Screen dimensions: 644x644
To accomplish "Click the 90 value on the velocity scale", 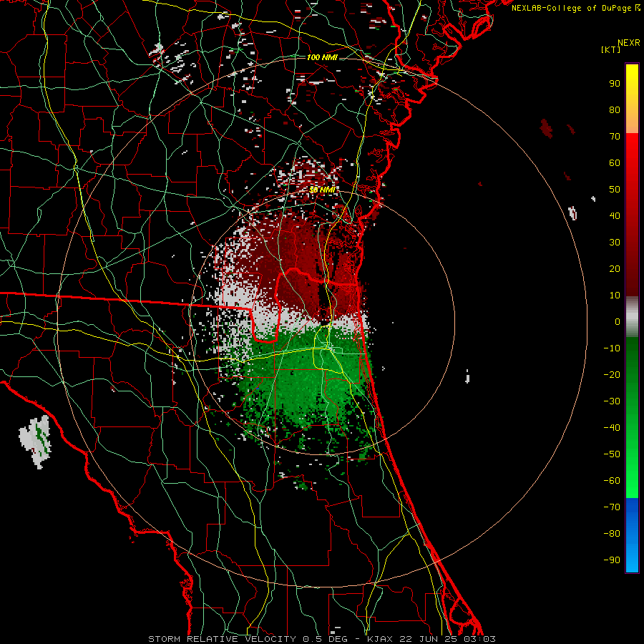I will (x=615, y=84).
